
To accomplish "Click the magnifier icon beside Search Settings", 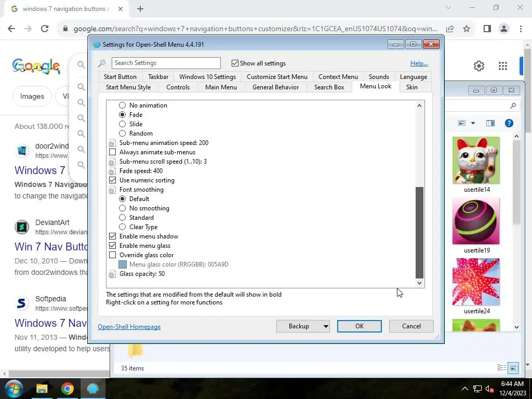I will point(102,63).
